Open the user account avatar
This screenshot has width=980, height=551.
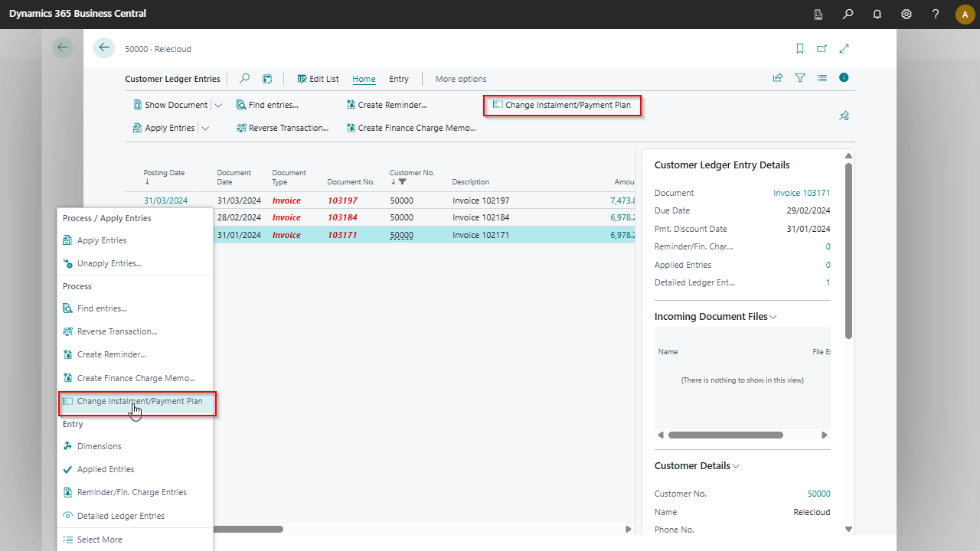965,15
